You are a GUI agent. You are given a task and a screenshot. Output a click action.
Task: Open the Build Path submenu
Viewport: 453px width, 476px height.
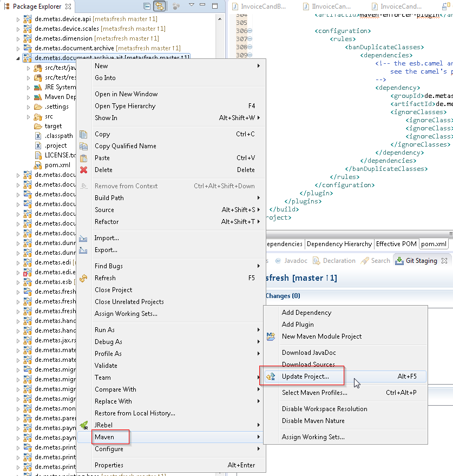coord(170,198)
